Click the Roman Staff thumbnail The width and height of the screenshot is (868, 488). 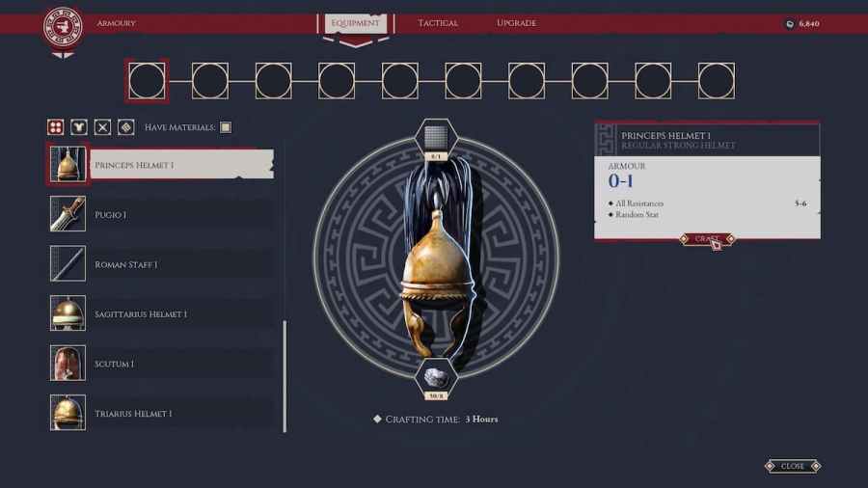68,263
